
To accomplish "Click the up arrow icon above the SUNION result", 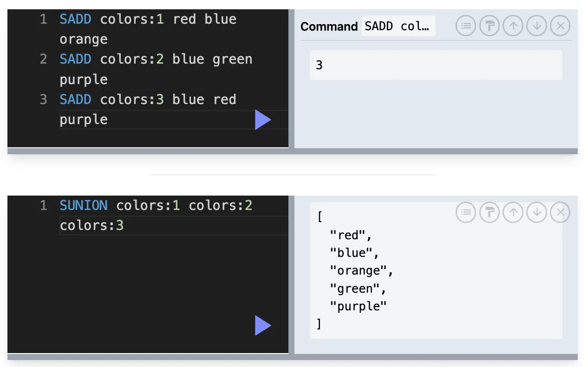I will pos(513,212).
